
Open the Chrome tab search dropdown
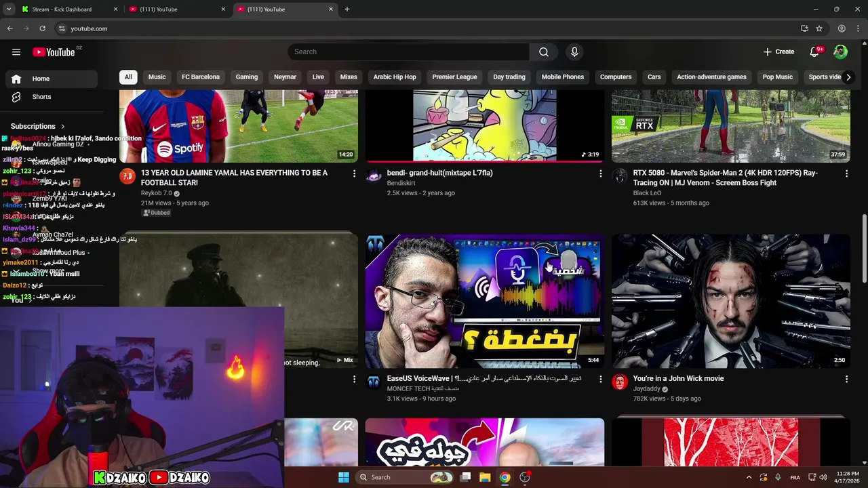[x=9, y=9]
